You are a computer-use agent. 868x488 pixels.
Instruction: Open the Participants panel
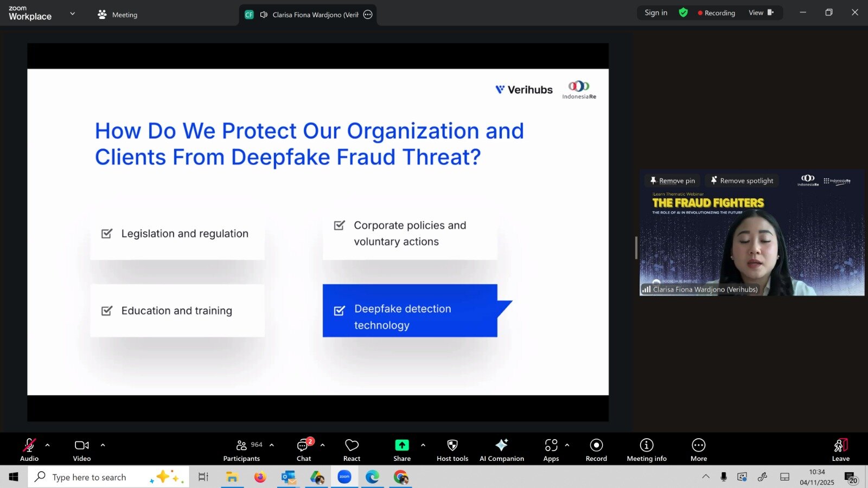click(242, 450)
